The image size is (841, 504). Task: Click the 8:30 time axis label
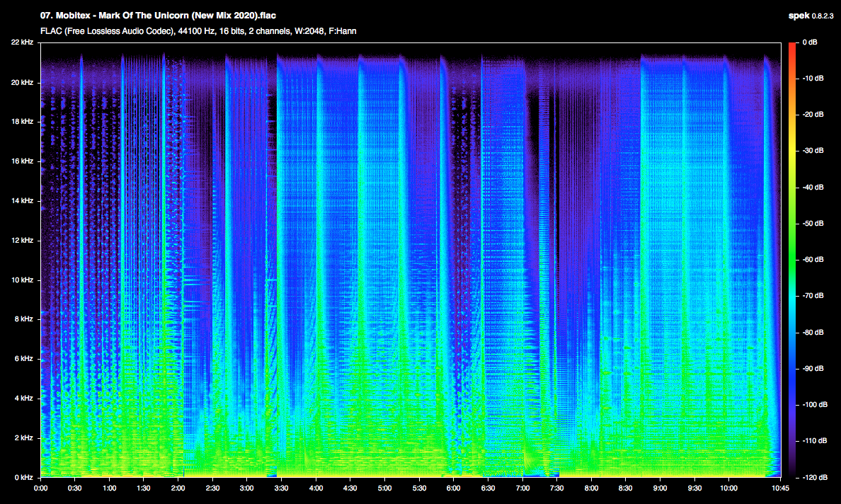625,488
